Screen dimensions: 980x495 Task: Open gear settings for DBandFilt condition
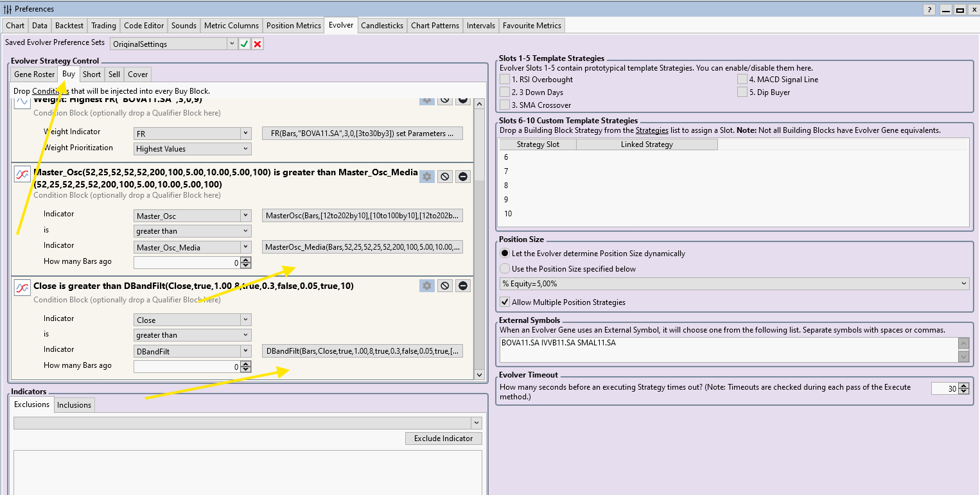(426, 286)
